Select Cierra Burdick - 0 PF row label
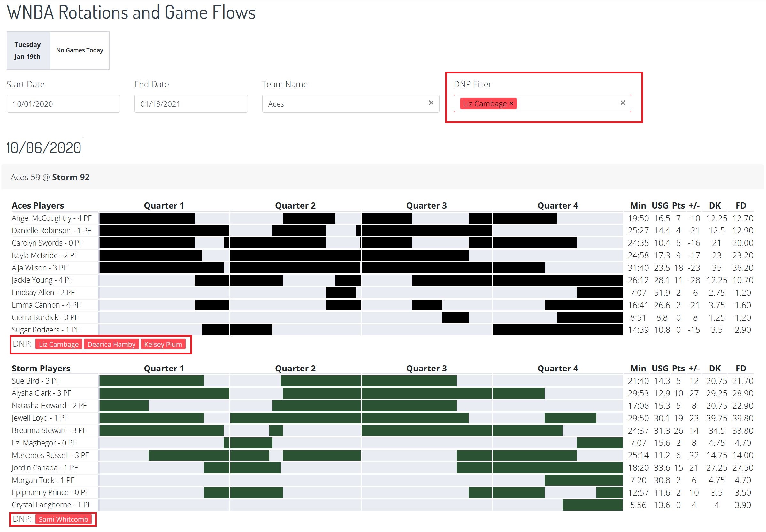This screenshot has width=766, height=532. pyautogui.click(x=45, y=317)
